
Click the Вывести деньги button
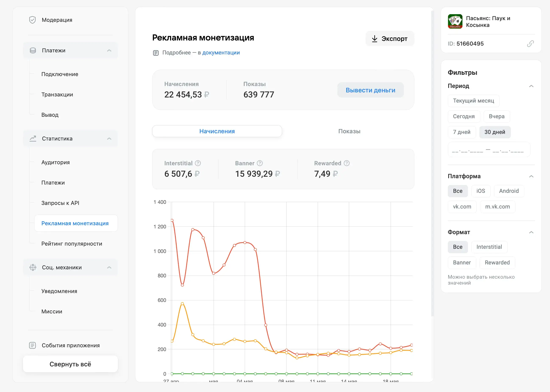(370, 90)
